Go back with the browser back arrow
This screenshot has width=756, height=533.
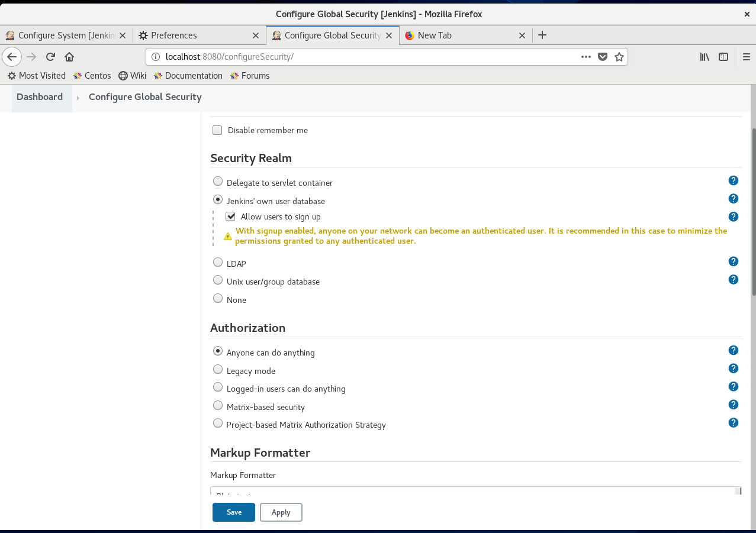12,57
